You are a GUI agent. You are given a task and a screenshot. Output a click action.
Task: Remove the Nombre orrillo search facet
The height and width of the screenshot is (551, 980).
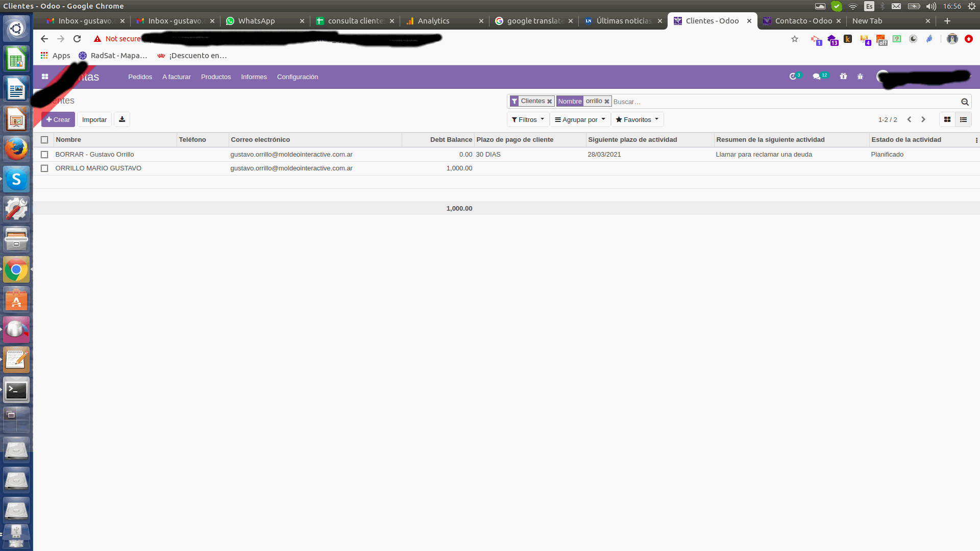point(607,102)
